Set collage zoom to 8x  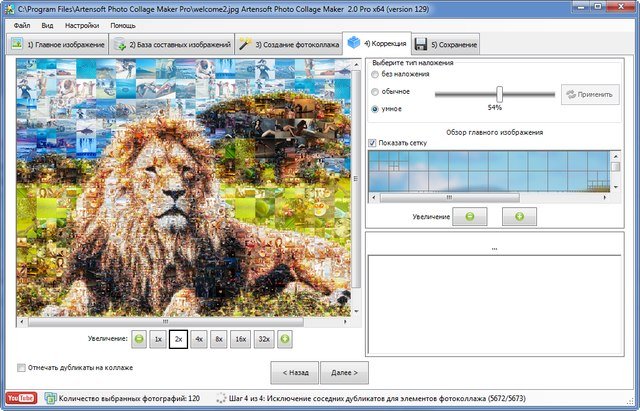pos(219,339)
